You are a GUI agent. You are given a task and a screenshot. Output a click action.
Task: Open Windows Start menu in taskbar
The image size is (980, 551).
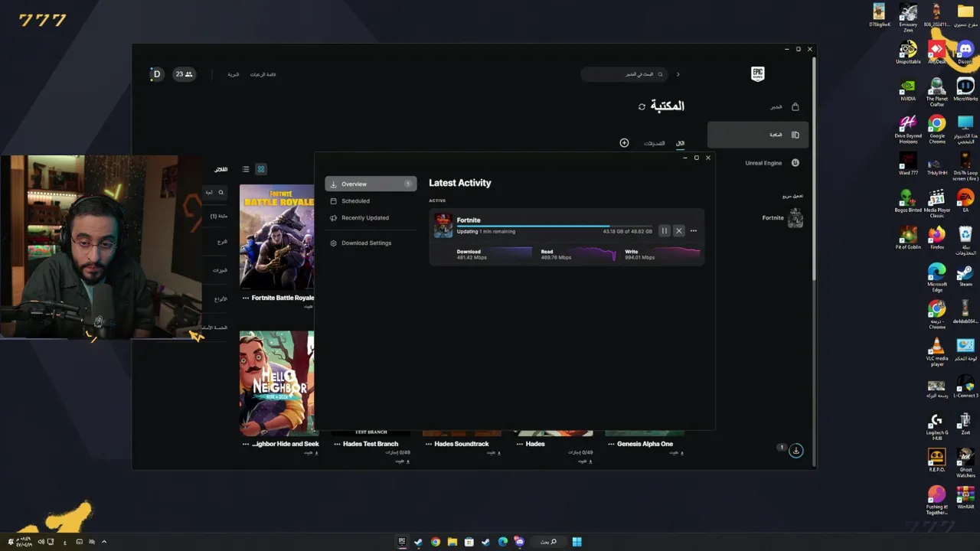577,542
